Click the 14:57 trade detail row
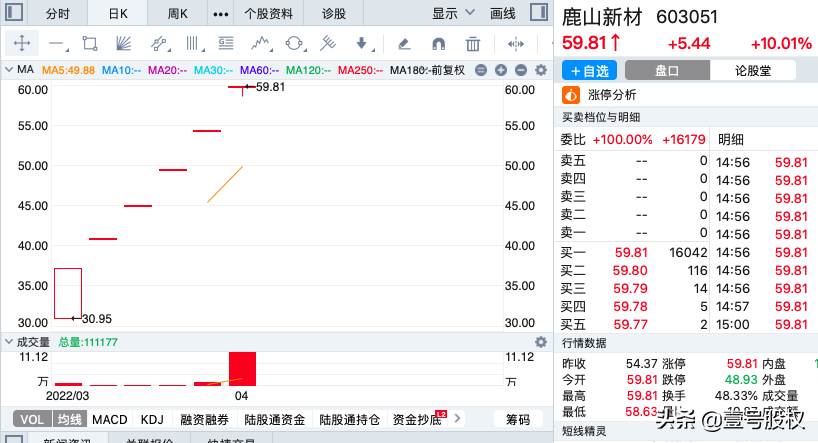The image size is (818, 443). point(762,306)
